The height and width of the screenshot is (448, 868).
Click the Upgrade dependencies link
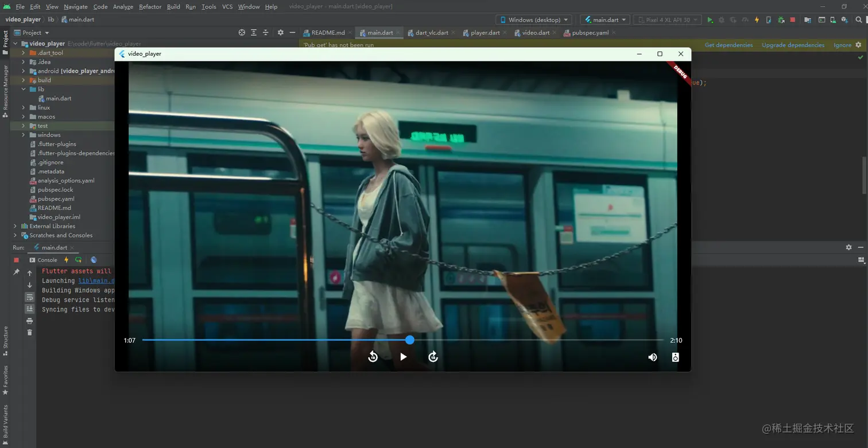click(793, 45)
